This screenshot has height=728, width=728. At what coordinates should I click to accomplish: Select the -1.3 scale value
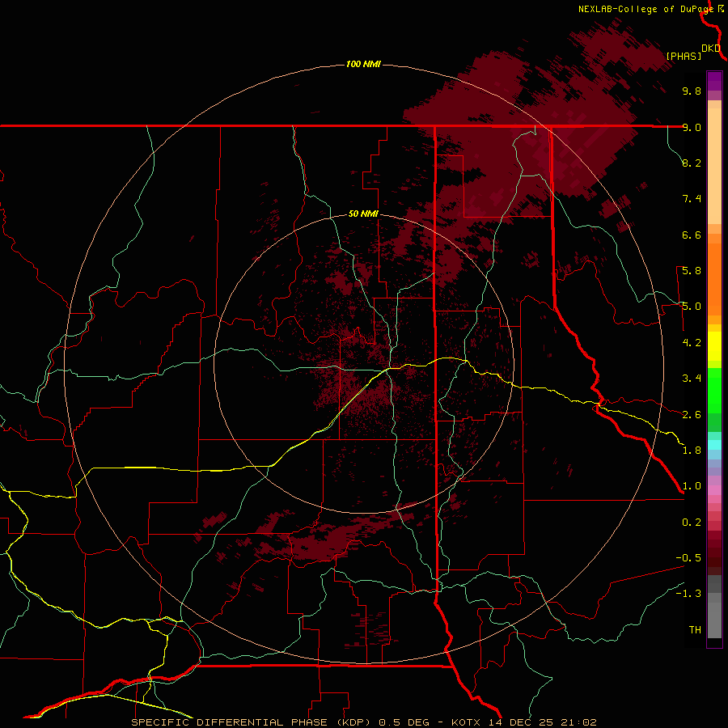pyautogui.click(x=688, y=594)
